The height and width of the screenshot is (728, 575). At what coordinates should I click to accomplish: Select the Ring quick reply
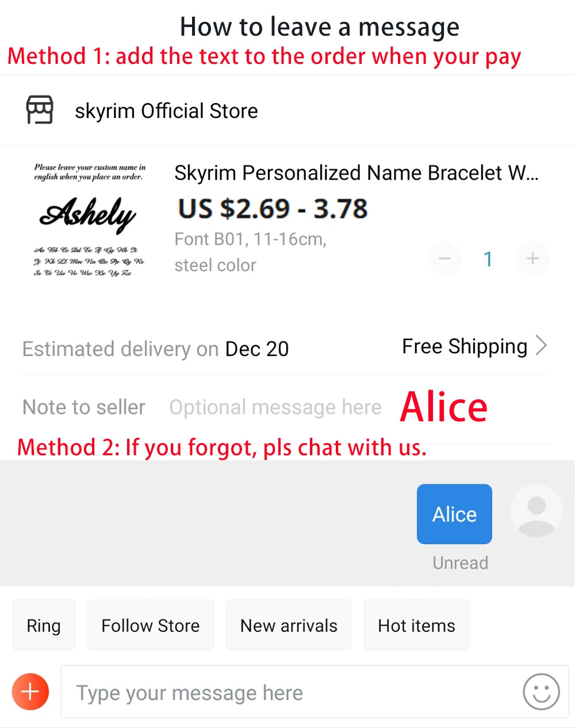tap(44, 625)
